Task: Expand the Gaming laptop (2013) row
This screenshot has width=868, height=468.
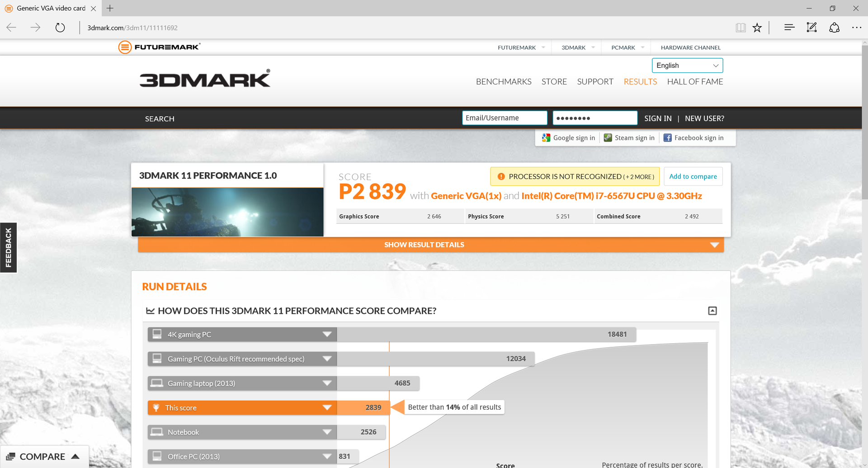Action: click(327, 383)
